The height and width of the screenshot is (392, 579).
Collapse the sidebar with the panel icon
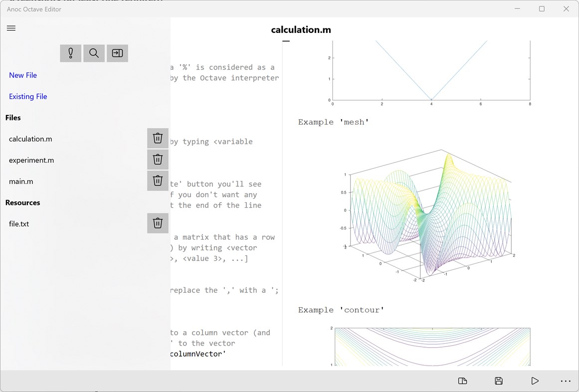click(117, 53)
